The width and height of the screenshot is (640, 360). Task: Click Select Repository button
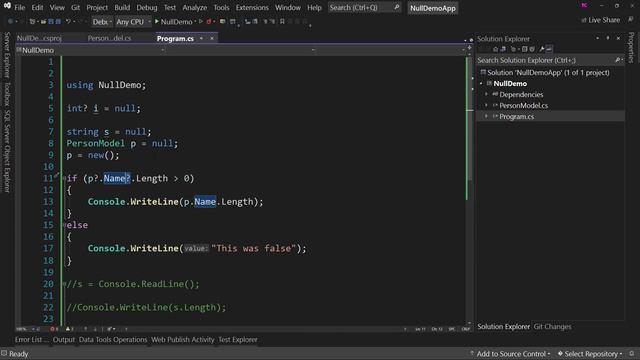[x=590, y=354]
